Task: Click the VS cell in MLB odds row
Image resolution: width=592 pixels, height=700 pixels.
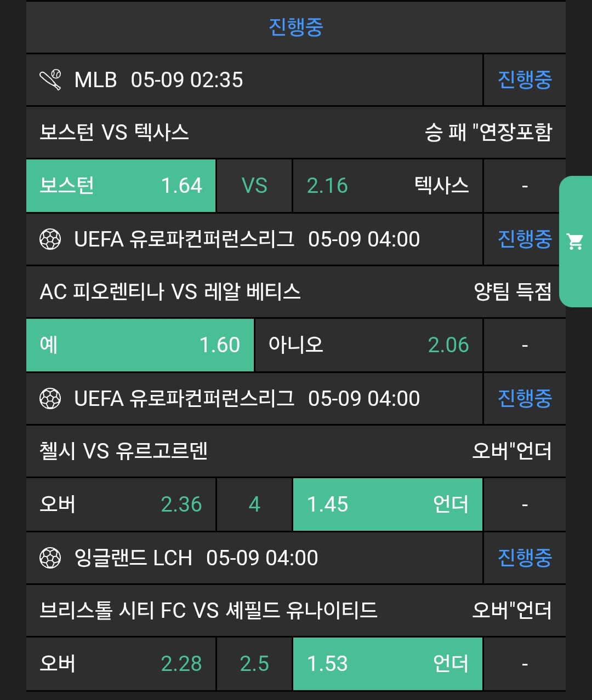Action: coord(254,186)
